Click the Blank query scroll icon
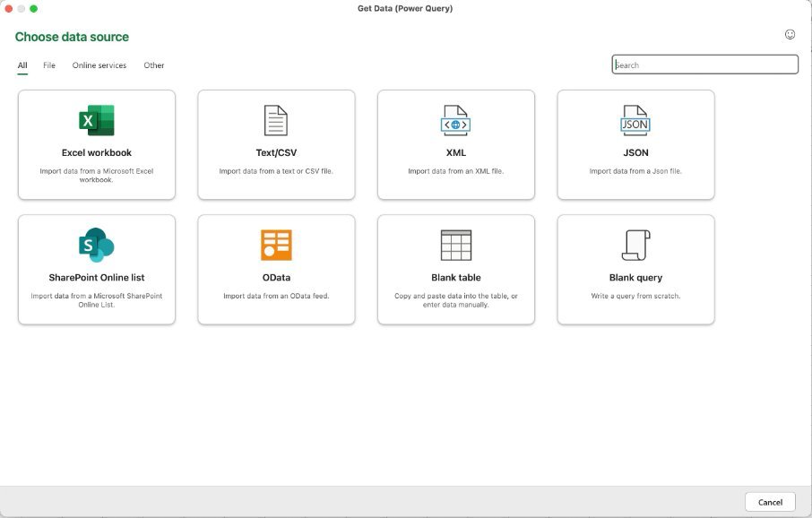 pyautogui.click(x=636, y=245)
